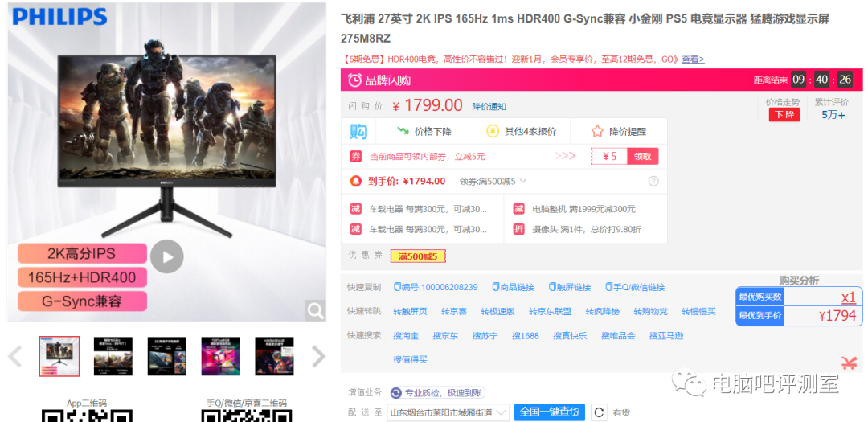The width and height of the screenshot is (868, 422).
Task: Click the 折 discount badge icon
Action: point(518,229)
